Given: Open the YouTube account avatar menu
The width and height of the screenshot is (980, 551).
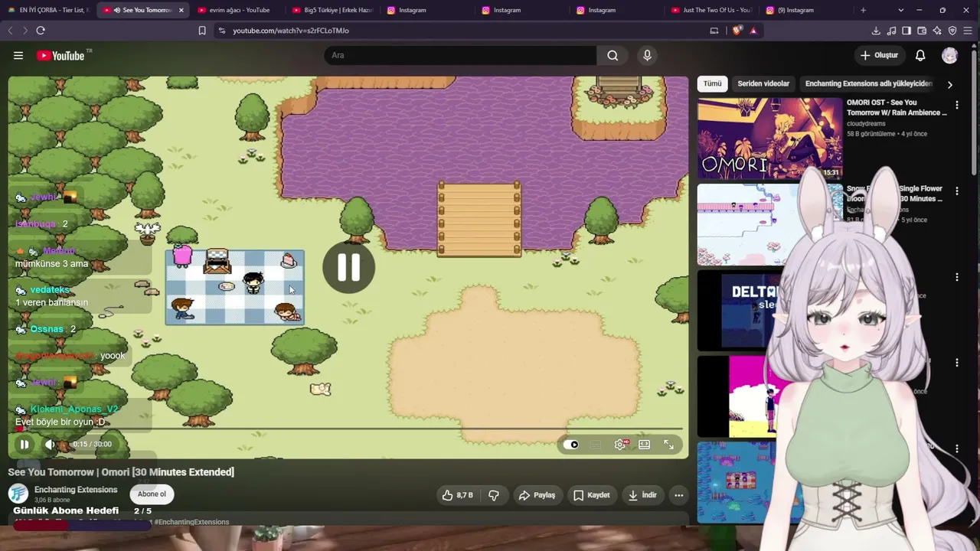Looking at the screenshot, I should 949,55.
